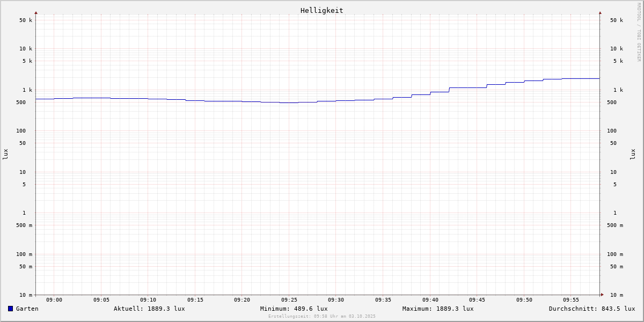Select the 09:15 time axis label
Viewport: 644px width, 322px height.
point(195,300)
